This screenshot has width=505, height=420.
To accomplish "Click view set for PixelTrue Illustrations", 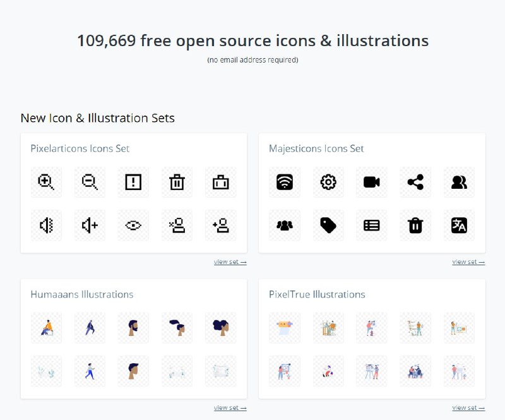I will [x=468, y=407].
